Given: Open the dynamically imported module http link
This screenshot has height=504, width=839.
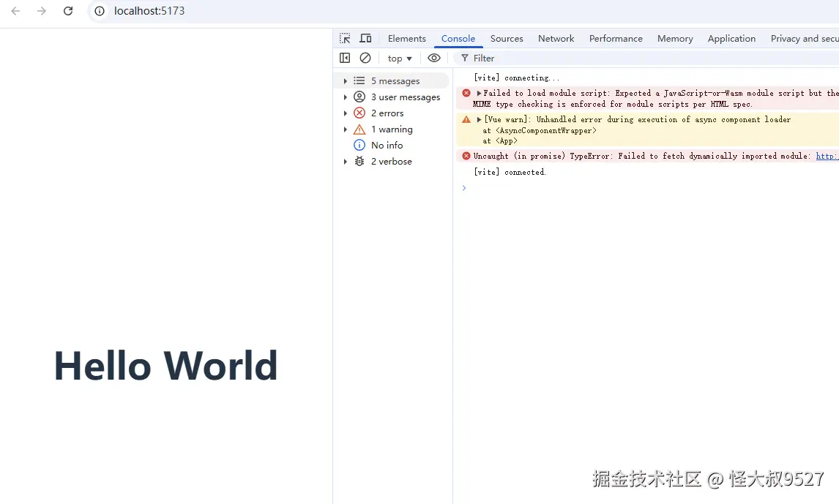Looking at the screenshot, I should tap(827, 156).
